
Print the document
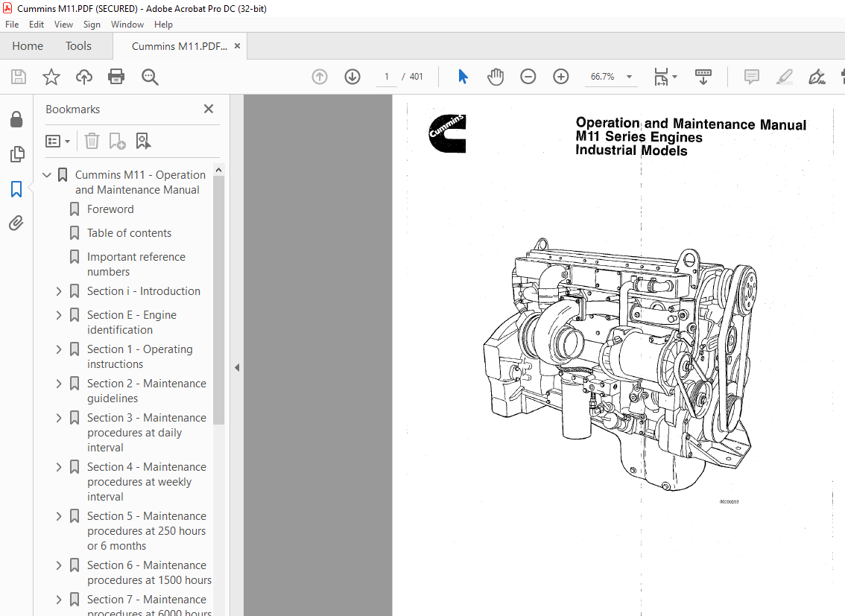pyautogui.click(x=116, y=77)
